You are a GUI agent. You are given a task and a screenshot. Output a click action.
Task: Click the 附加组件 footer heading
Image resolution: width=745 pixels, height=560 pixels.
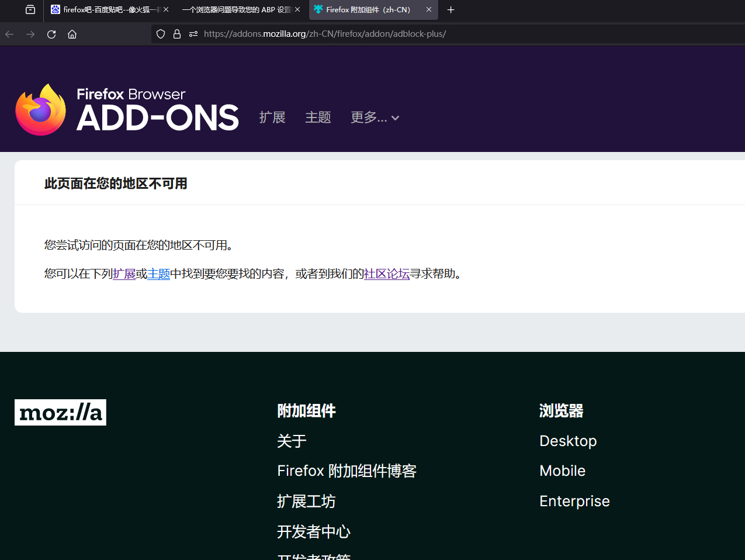click(x=306, y=411)
